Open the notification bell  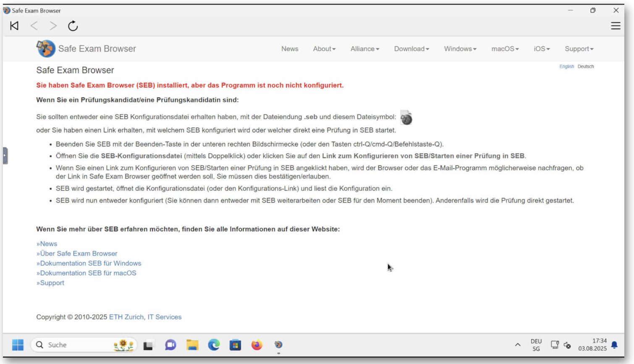coord(614,345)
